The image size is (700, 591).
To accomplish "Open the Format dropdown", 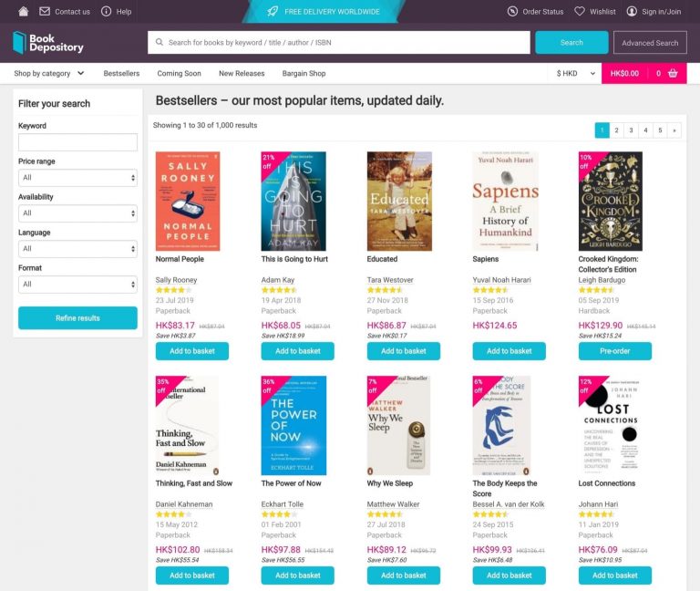I will coord(77,285).
